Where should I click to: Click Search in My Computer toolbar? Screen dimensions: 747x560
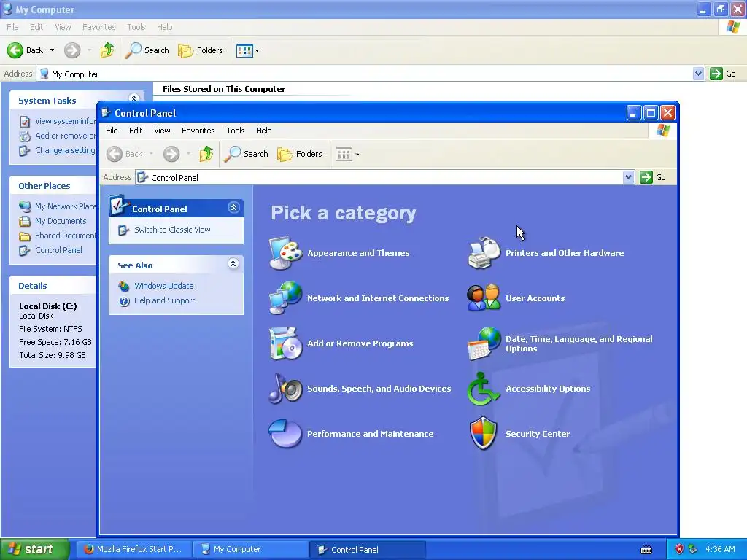(x=147, y=50)
